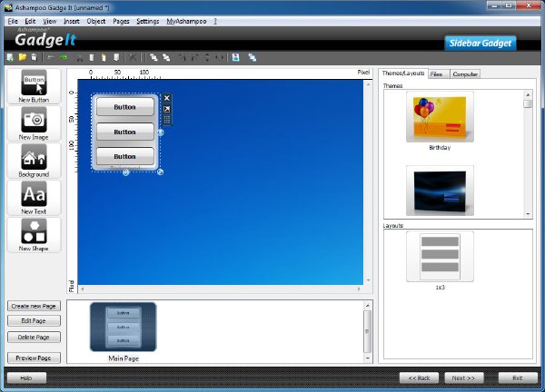The height and width of the screenshot is (392, 545).
Task: Pick the New Shape tool
Action: [x=34, y=235]
